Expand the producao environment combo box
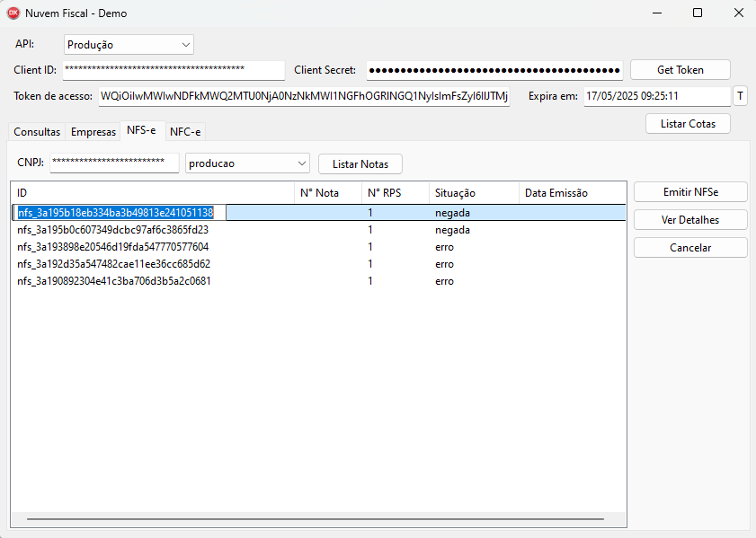The image size is (756, 538). coord(247,163)
